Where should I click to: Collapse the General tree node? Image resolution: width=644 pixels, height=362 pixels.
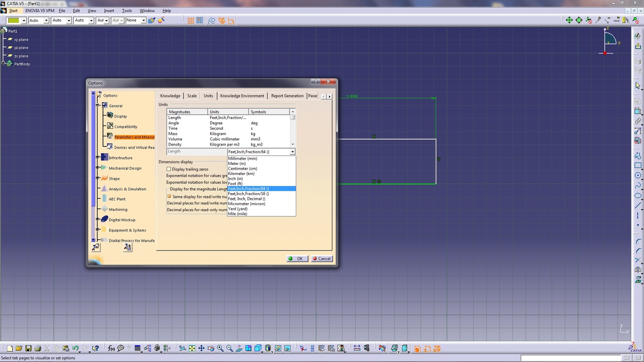(97, 105)
